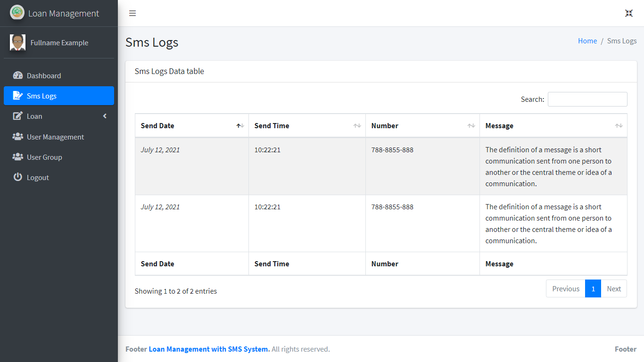Go to Previous page button
This screenshot has height=362, width=644.
coord(566,288)
